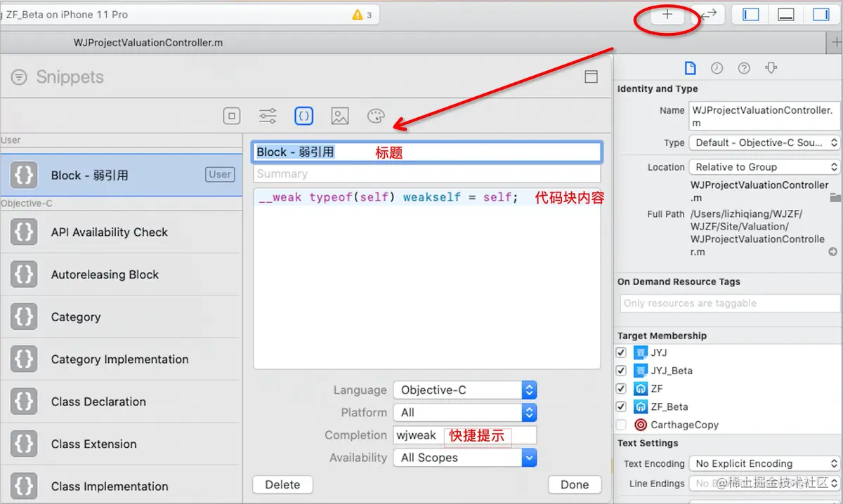
Task: Select Category Implementation snippet
Action: (121, 359)
